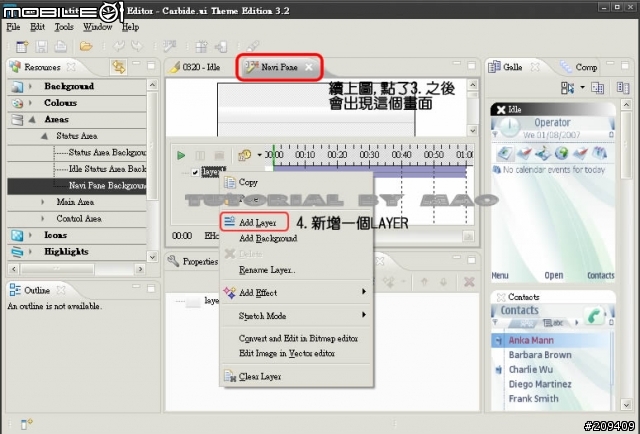Choose Edit Image in Vector editor
640x434 pixels.
tap(296, 353)
